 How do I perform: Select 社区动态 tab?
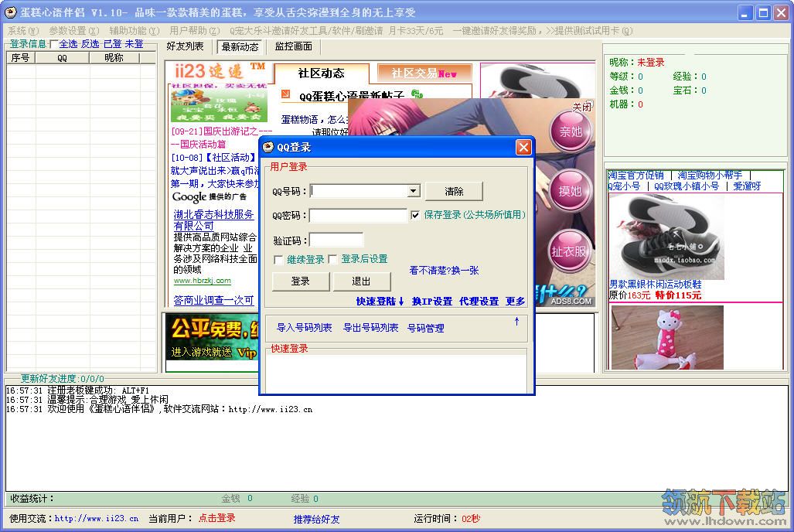coord(322,73)
